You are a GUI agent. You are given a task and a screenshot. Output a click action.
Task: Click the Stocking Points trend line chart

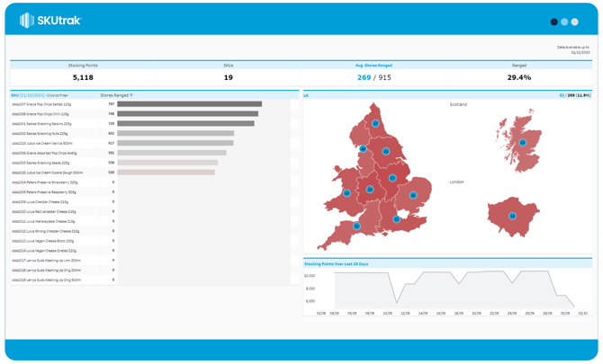450,288
